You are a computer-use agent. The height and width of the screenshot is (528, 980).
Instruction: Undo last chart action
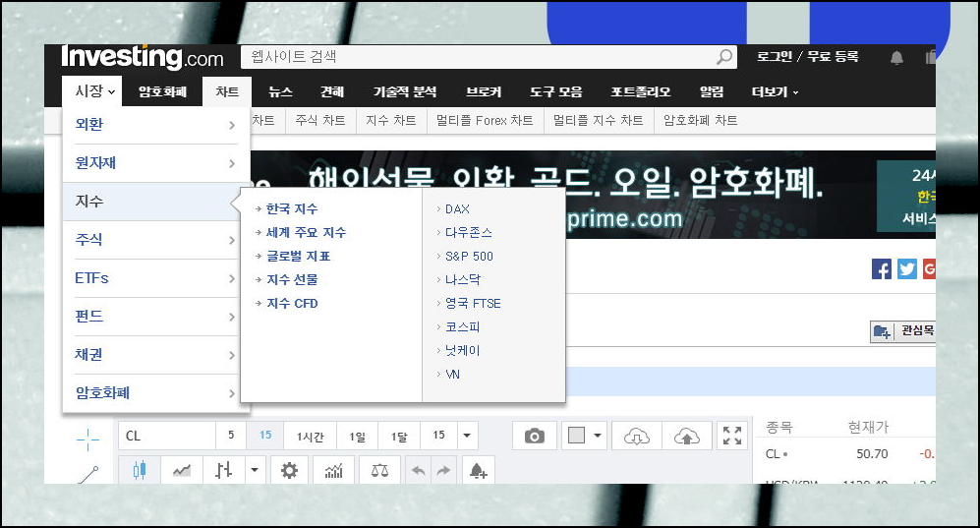[419, 470]
